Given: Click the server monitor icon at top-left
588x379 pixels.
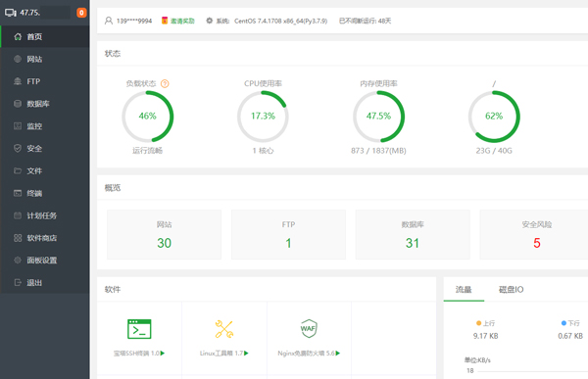Looking at the screenshot, I should pos(11,13).
